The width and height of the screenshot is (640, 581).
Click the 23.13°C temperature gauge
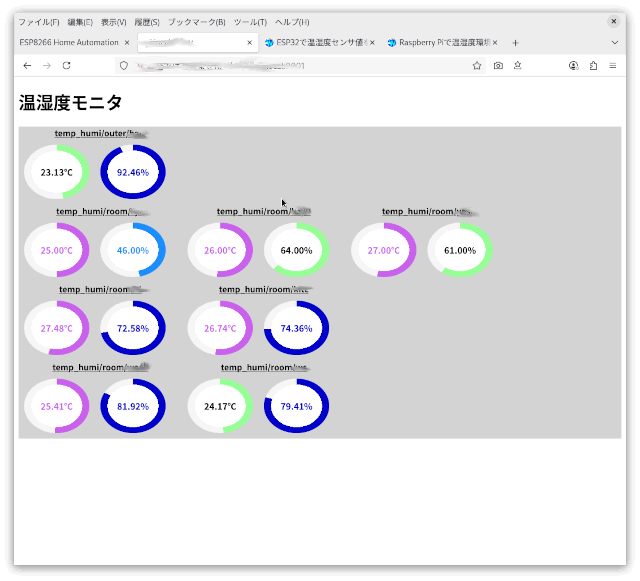click(x=57, y=172)
